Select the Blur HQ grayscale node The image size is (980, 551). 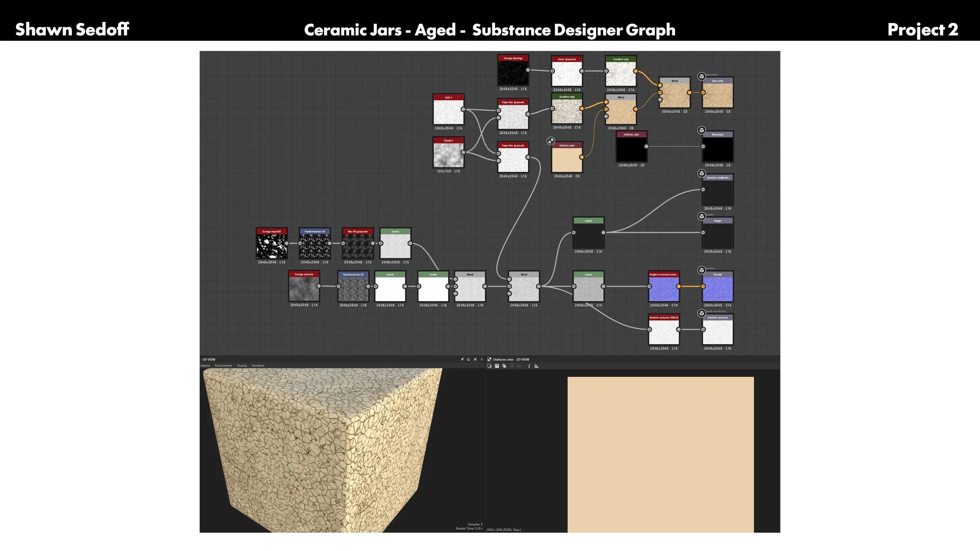point(358,243)
